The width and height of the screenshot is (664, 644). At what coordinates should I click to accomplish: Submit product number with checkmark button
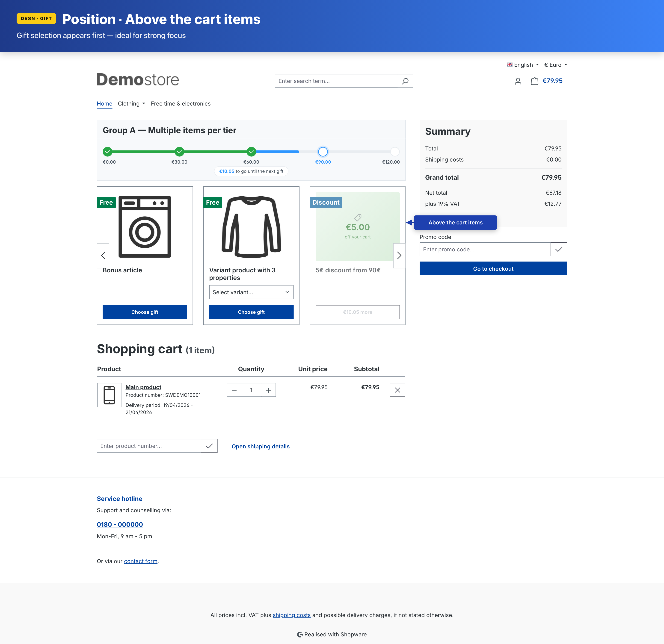(209, 446)
